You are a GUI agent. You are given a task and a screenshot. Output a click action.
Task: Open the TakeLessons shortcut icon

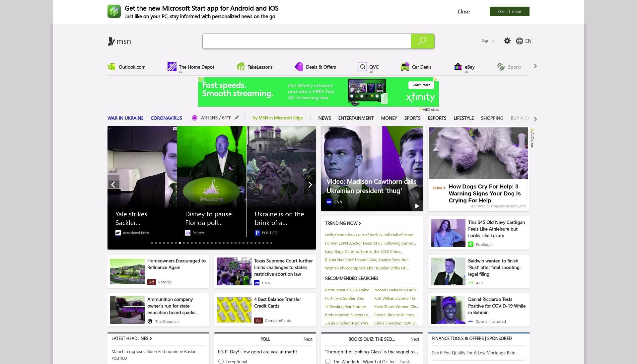(x=241, y=67)
